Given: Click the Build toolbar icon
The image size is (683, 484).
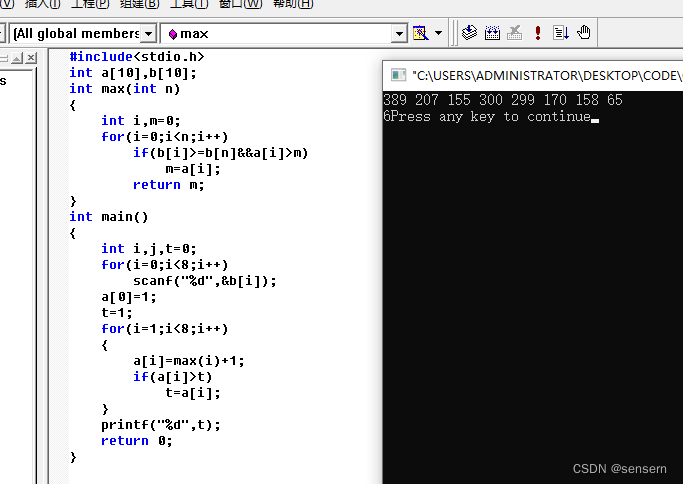Looking at the screenshot, I should tap(492, 33).
